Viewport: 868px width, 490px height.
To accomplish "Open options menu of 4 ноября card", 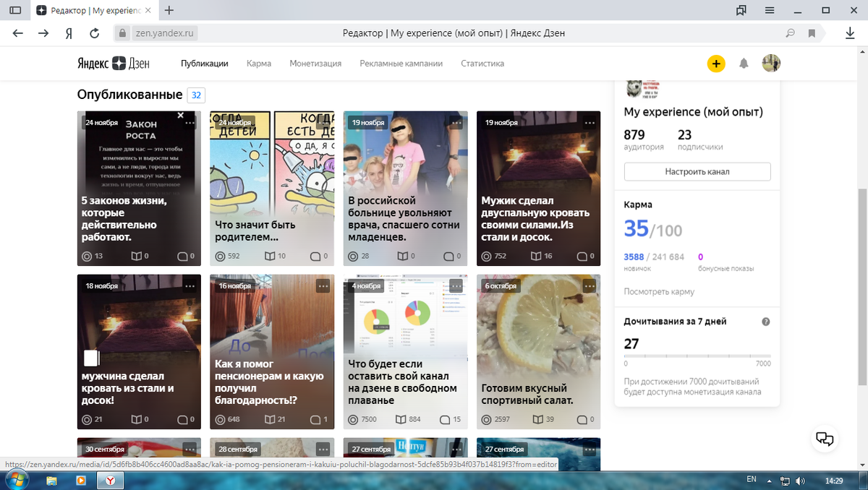I will 456,286.
